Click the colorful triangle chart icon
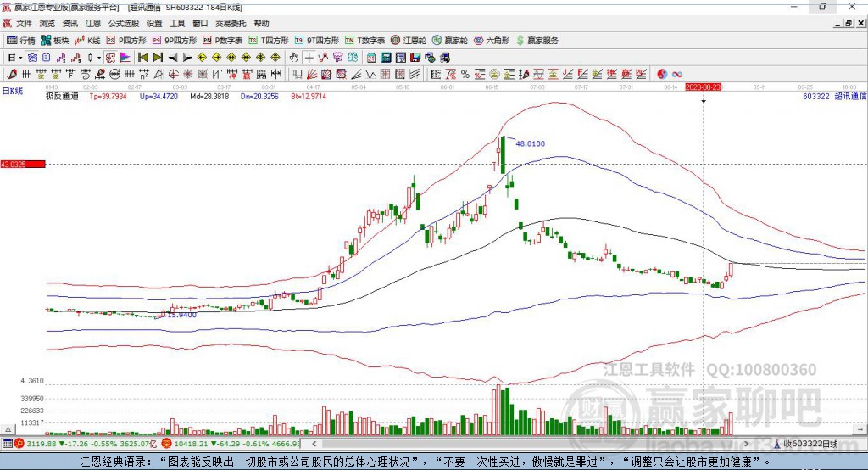The width and height of the screenshot is (868, 470). (x=125, y=58)
